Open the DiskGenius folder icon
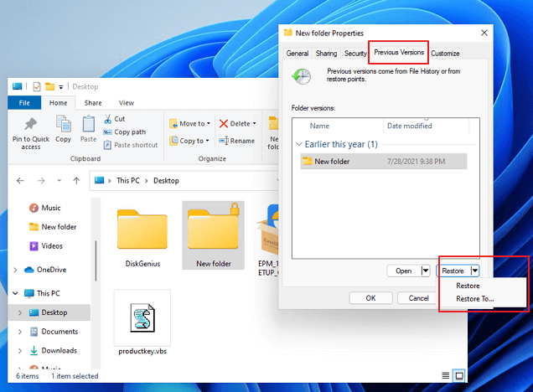 tap(142, 230)
